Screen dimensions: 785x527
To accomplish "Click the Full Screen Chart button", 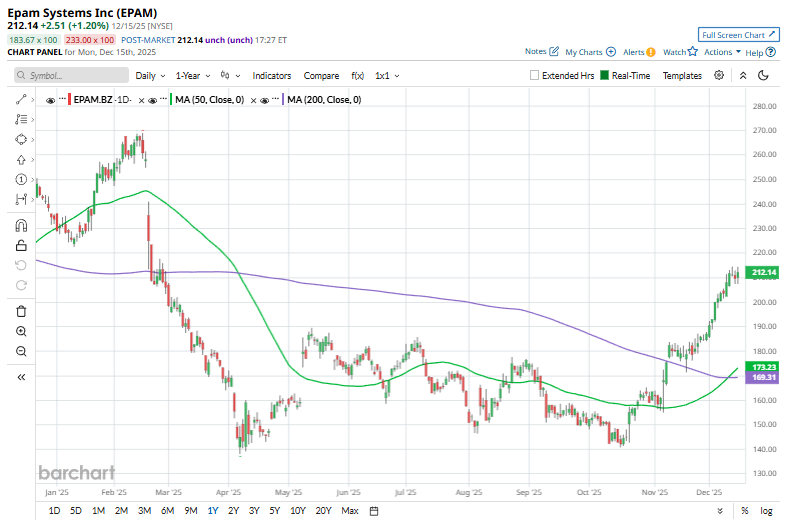I will [739, 34].
